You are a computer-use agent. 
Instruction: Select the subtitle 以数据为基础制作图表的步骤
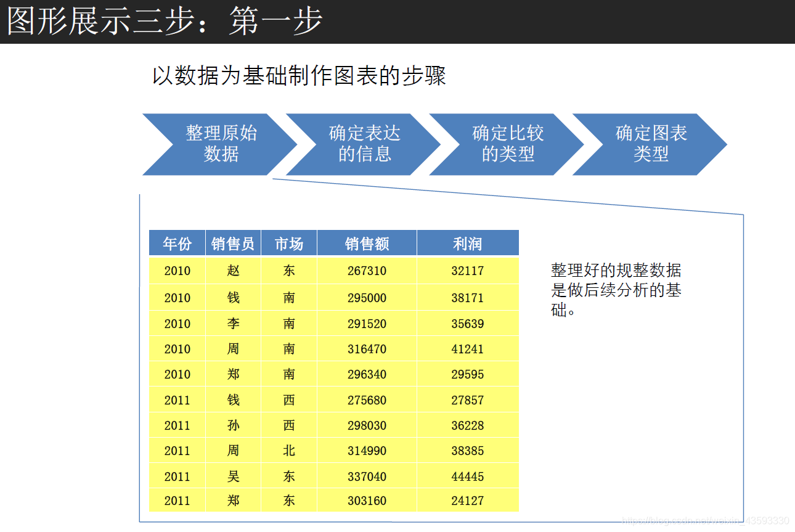pyautogui.click(x=299, y=76)
